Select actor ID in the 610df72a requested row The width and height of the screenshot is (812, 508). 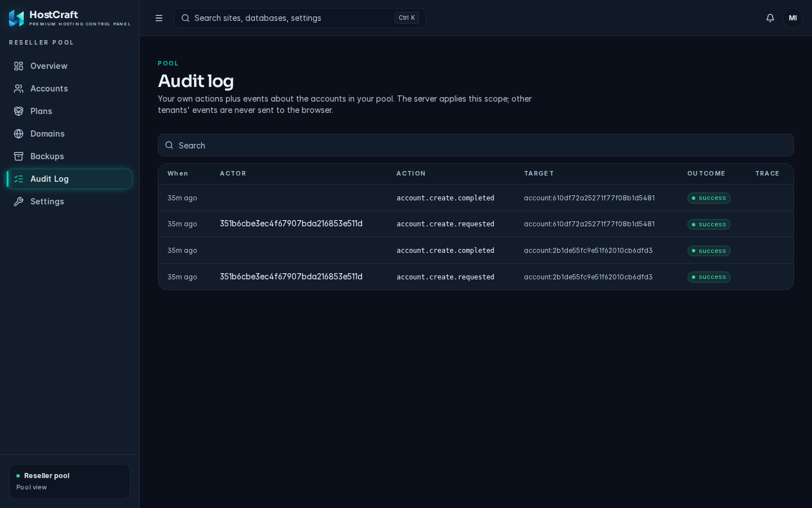tap(291, 224)
